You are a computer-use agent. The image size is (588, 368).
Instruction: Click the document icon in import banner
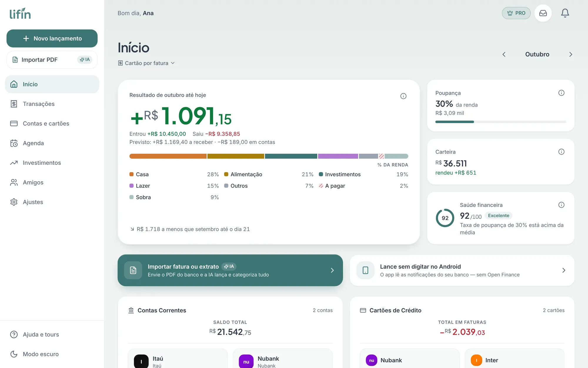133,270
